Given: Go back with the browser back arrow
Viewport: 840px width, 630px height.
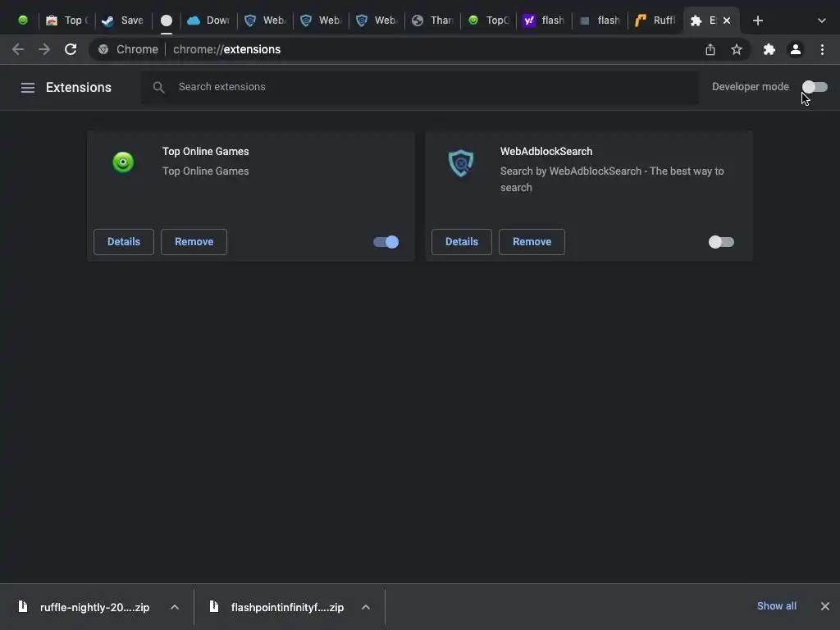Looking at the screenshot, I should [x=18, y=49].
